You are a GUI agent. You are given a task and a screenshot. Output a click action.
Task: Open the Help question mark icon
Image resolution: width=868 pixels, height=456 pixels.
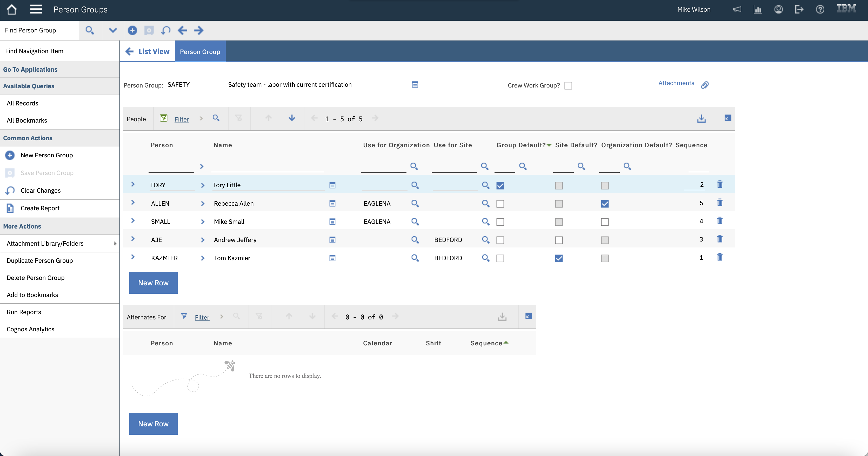point(820,9)
